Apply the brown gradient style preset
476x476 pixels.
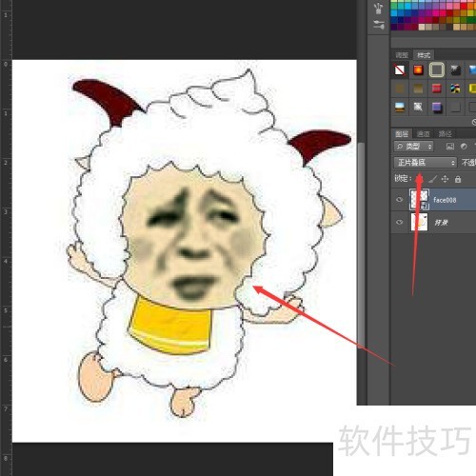[418, 89]
